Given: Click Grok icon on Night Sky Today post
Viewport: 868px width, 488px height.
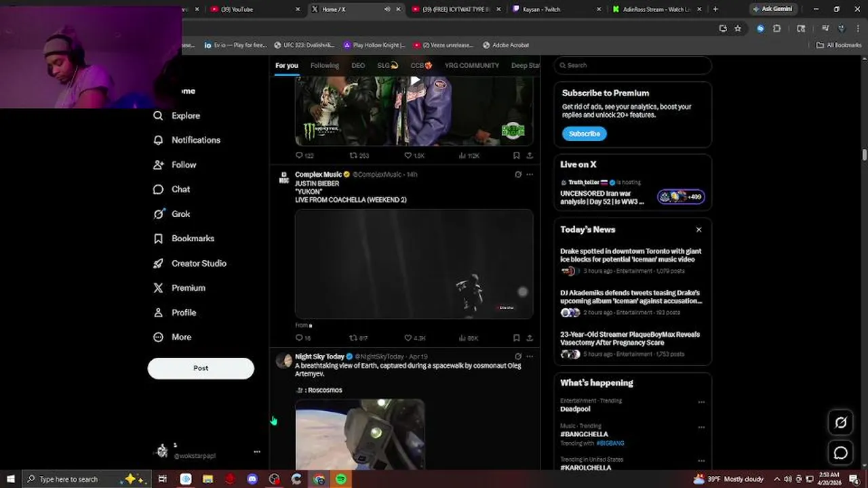Looking at the screenshot, I should pos(518,357).
